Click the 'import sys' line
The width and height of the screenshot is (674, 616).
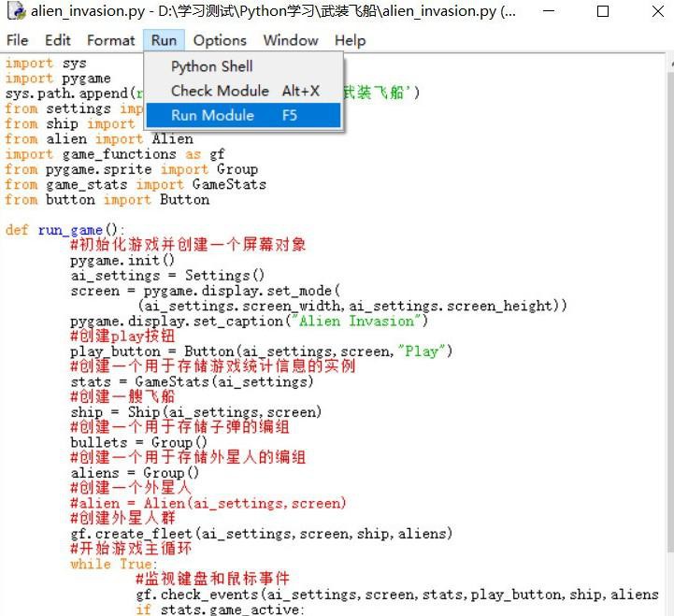point(46,64)
